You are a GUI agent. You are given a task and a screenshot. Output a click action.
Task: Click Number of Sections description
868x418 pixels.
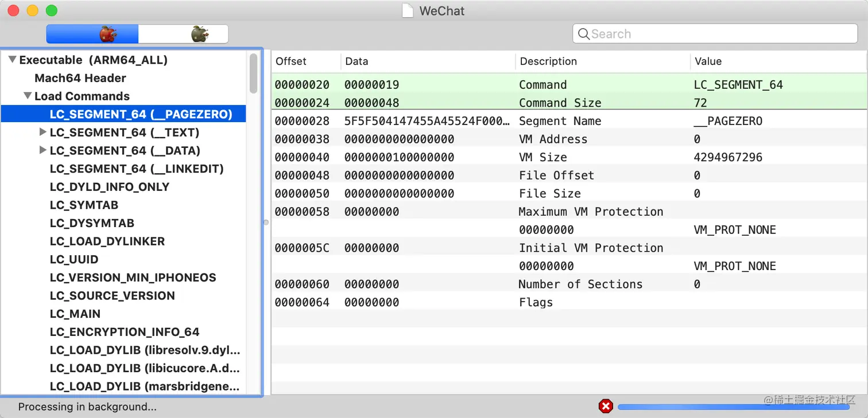coord(581,284)
